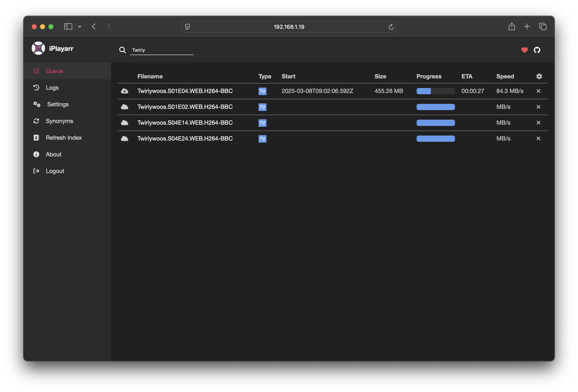Screen dimensions: 578x392
Task: Toggle the Safari sidebar
Action: click(68, 27)
